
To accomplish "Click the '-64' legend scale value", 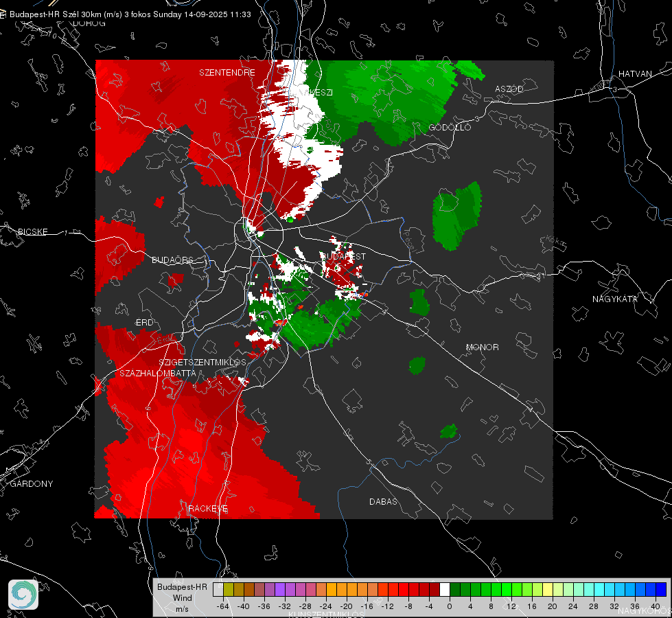I will (223, 606).
